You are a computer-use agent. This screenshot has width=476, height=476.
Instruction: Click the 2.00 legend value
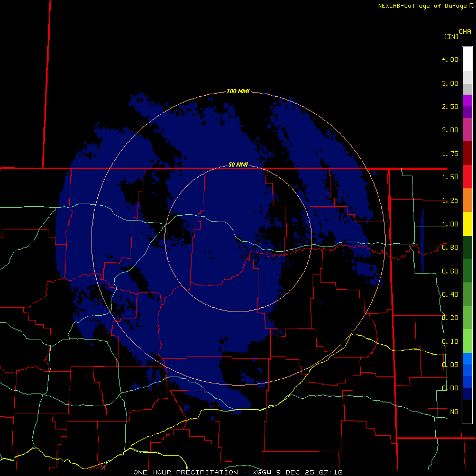(x=450, y=130)
